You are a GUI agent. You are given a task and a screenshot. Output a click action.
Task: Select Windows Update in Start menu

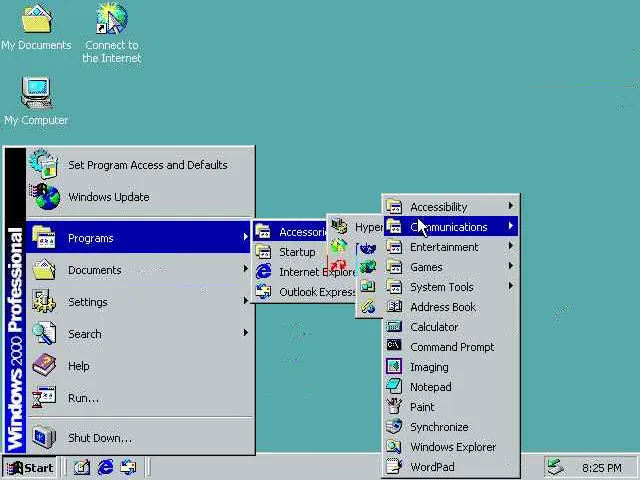[x=140, y=197]
